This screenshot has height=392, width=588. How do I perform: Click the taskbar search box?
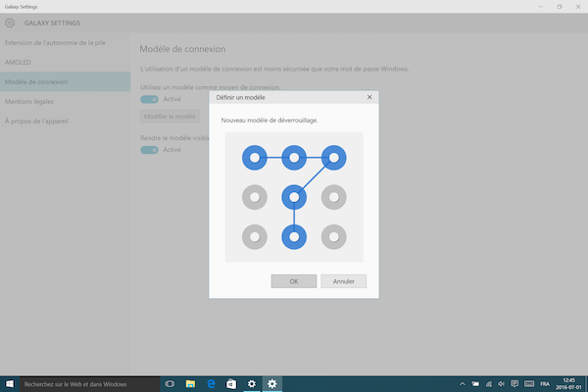click(x=89, y=384)
